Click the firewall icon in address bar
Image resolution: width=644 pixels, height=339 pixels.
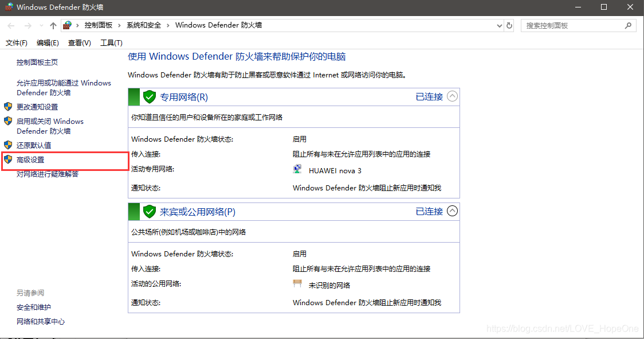68,25
